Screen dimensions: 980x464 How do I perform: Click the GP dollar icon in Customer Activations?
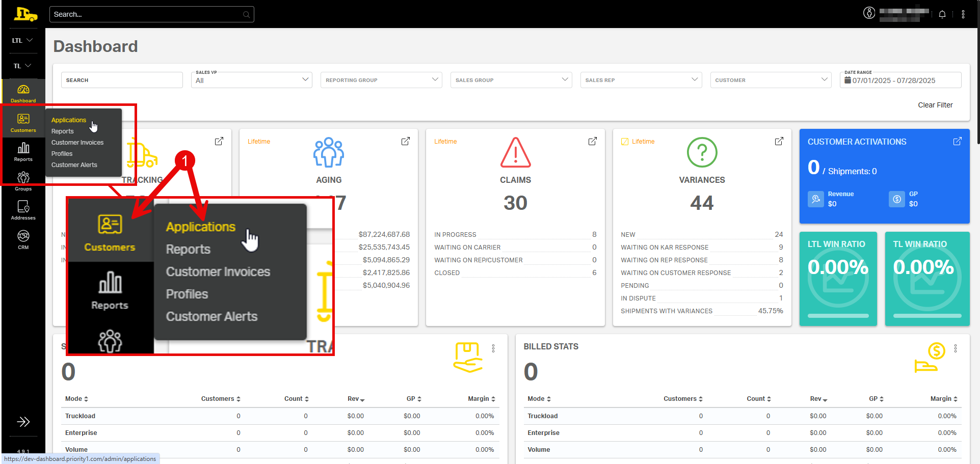pos(897,199)
